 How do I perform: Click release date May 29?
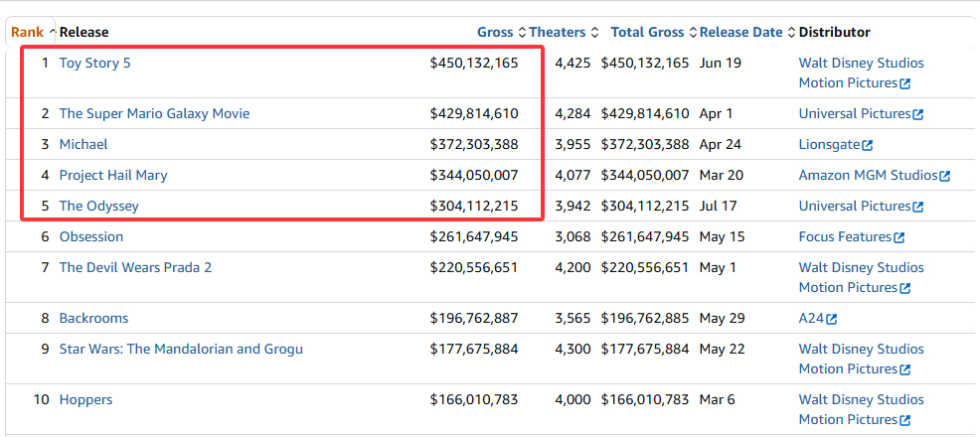click(x=722, y=318)
